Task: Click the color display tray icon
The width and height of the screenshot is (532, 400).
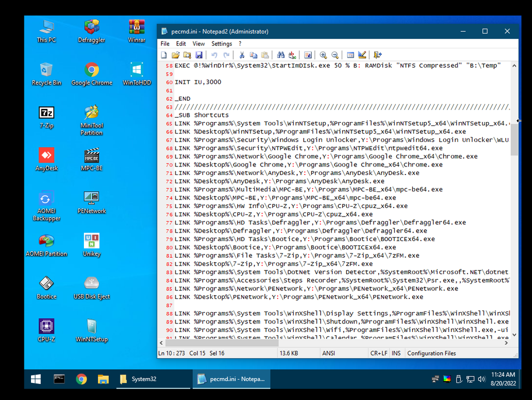Action: [x=447, y=379]
